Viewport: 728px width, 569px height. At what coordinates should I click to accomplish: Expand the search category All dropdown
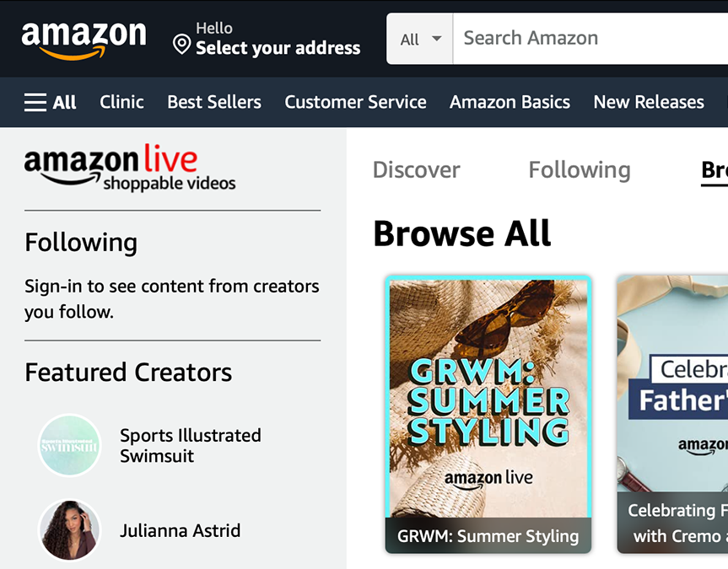[420, 39]
